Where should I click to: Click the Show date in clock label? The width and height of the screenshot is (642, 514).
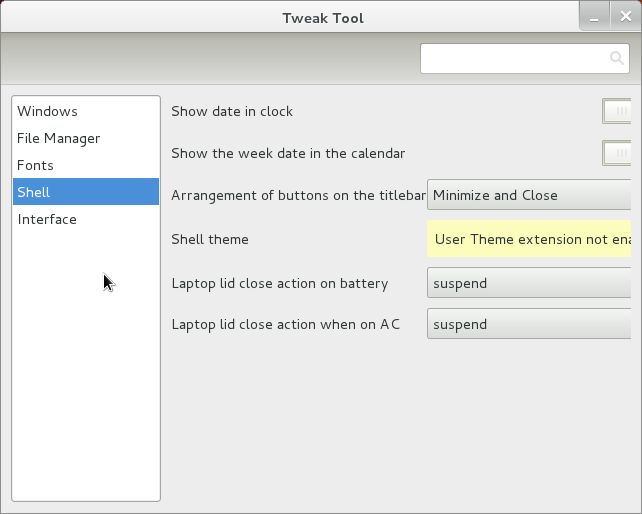232,111
